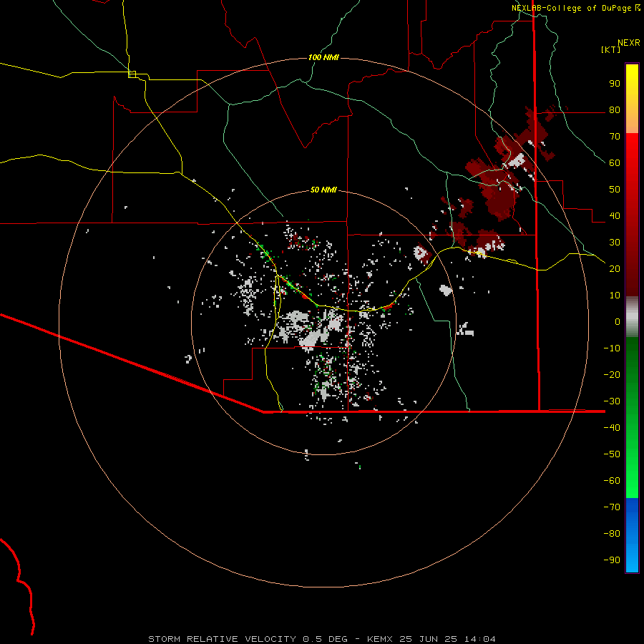Click the KEMX station identifier
644x644 pixels.
coord(380,639)
